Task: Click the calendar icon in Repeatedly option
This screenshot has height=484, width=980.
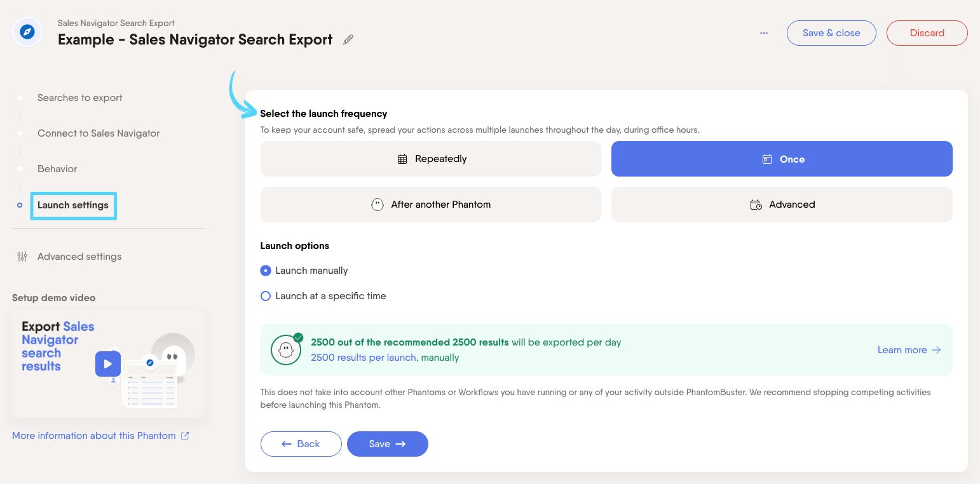Action: [x=402, y=159]
